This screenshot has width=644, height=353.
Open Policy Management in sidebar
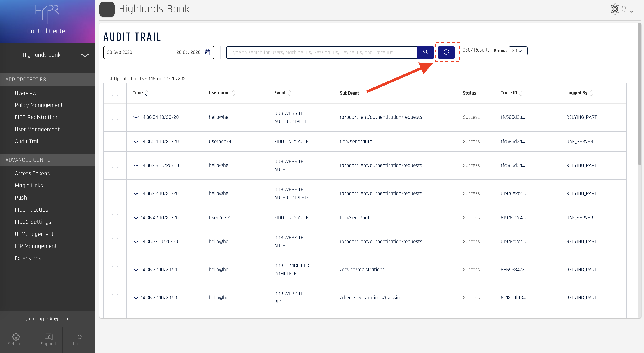tap(39, 105)
